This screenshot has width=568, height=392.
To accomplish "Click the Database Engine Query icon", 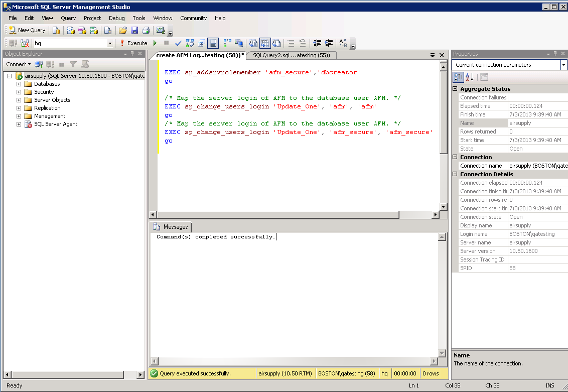I will pos(56,31).
